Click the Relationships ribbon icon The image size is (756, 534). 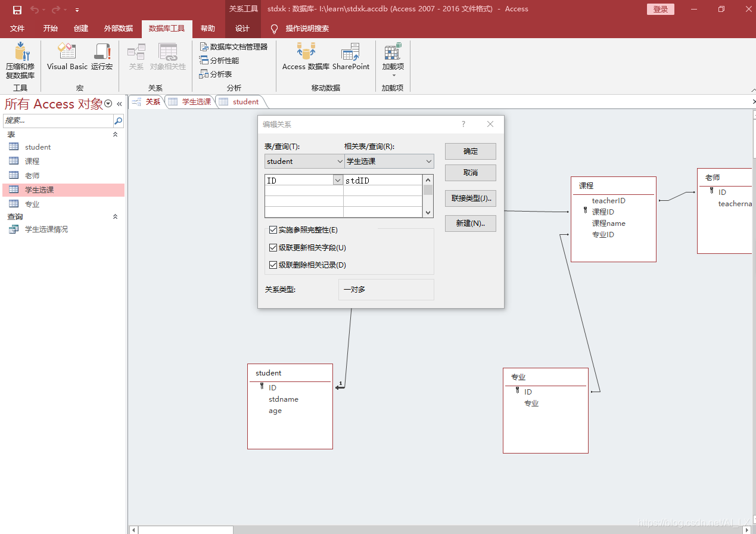click(x=136, y=52)
